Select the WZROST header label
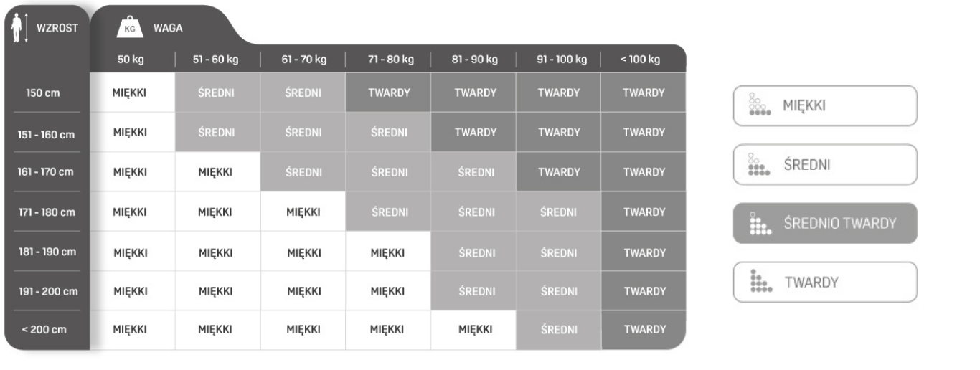Viewport: 980px width, 370px height. pyautogui.click(x=57, y=29)
